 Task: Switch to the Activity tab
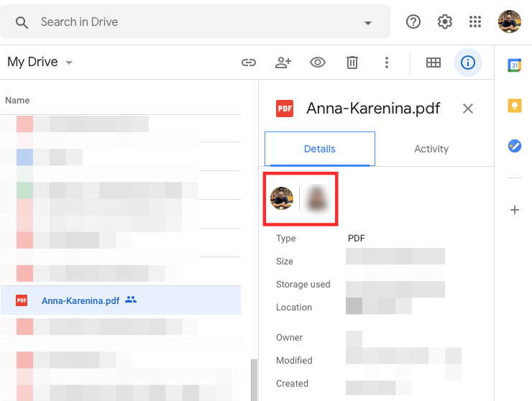pyautogui.click(x=431, y=149)
